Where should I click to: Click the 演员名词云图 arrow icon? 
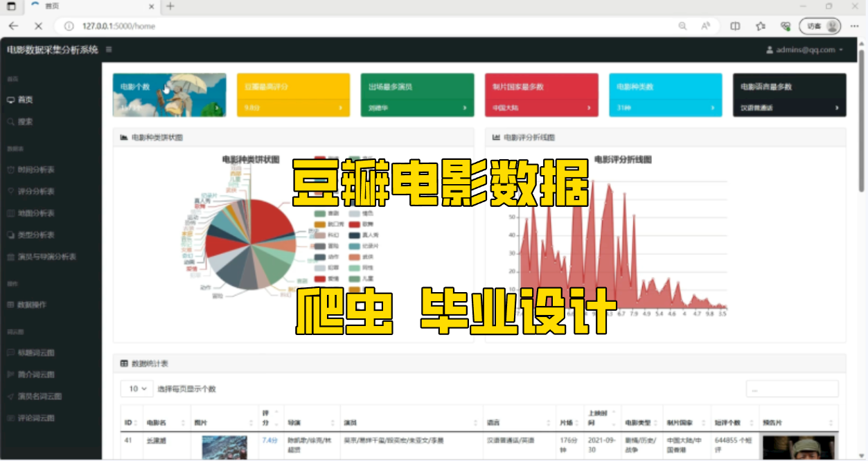10,397
